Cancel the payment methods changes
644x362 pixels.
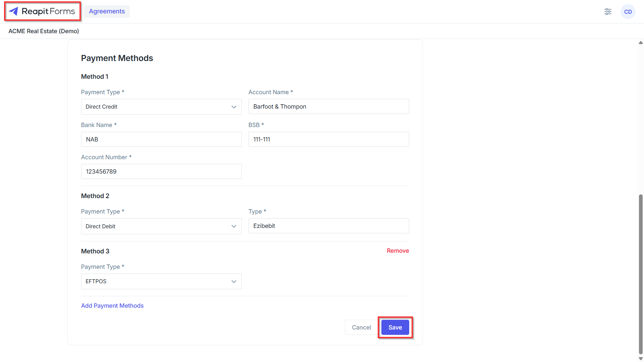[361, 327]
